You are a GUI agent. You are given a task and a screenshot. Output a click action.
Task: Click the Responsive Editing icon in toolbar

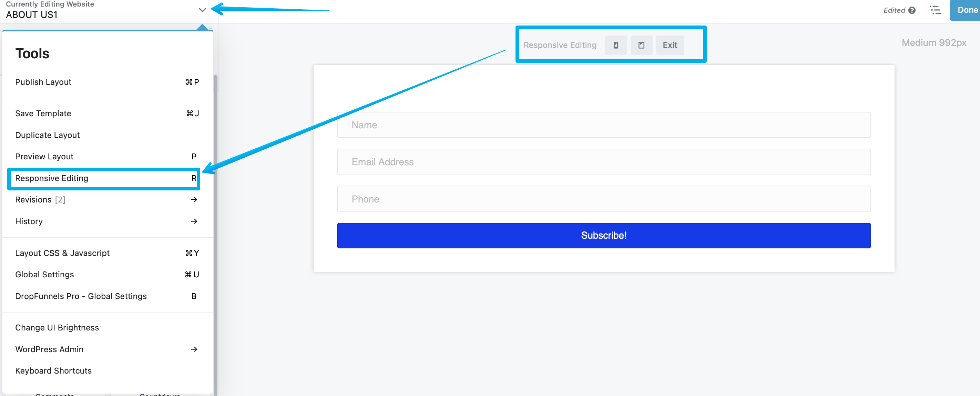(x=616, y=44)
